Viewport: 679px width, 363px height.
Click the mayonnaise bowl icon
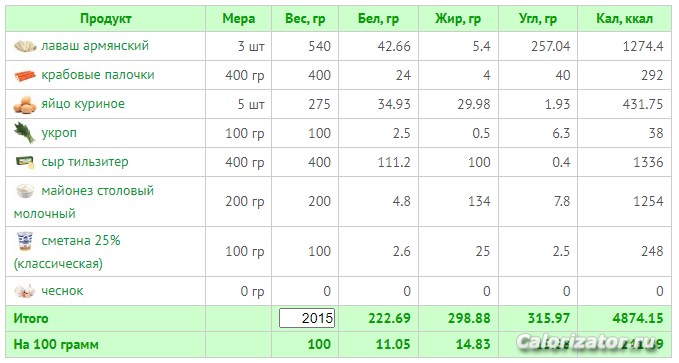pyautogui.click(x=25, y=191)
